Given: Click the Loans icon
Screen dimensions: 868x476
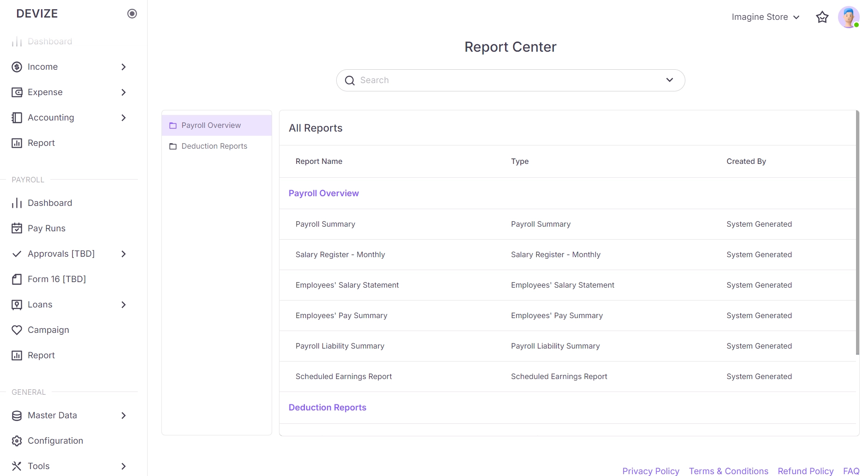Looking at the screenshot, I should (x=17, y=305).
